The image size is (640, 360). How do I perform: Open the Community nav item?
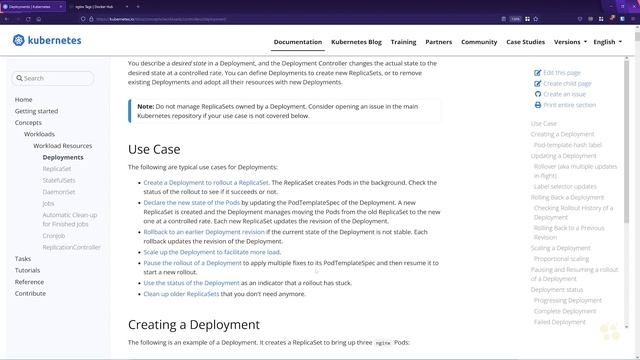pyautogui.click(x=479, y=42)
